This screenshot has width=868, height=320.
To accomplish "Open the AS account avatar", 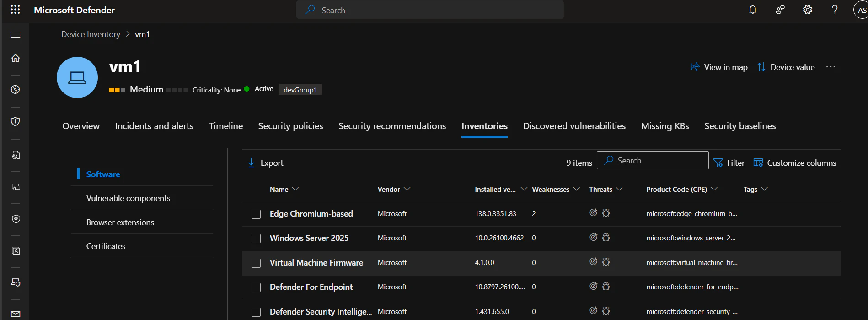I will (x=861, y=10).
